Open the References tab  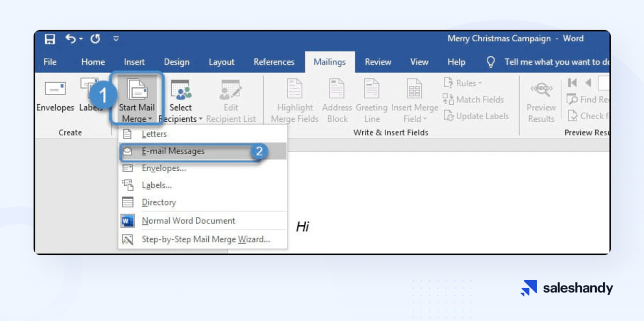coord(274,62)
